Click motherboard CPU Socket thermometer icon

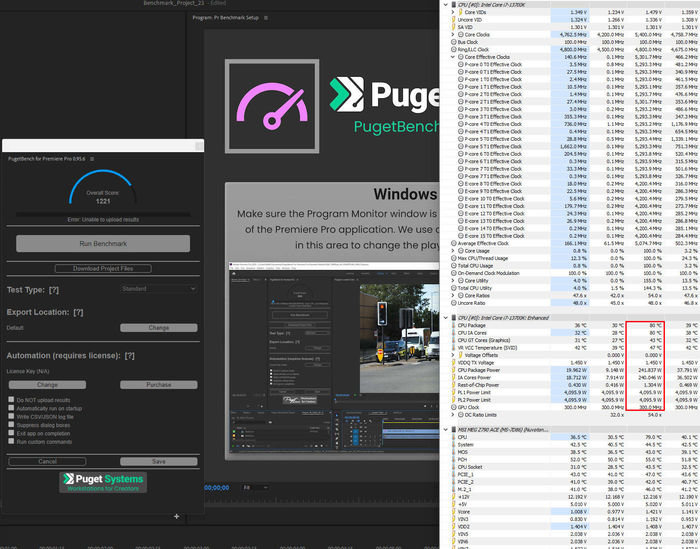(x=454, y=467)
